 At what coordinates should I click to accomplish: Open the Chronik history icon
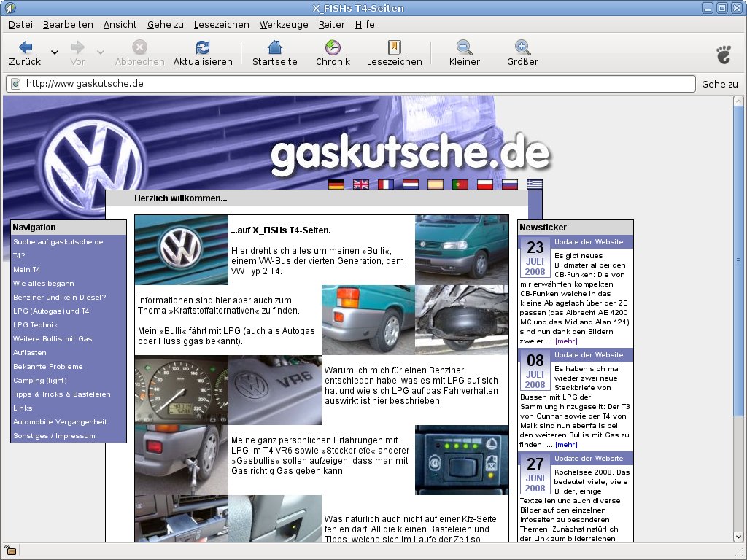[x=333, y=47]
